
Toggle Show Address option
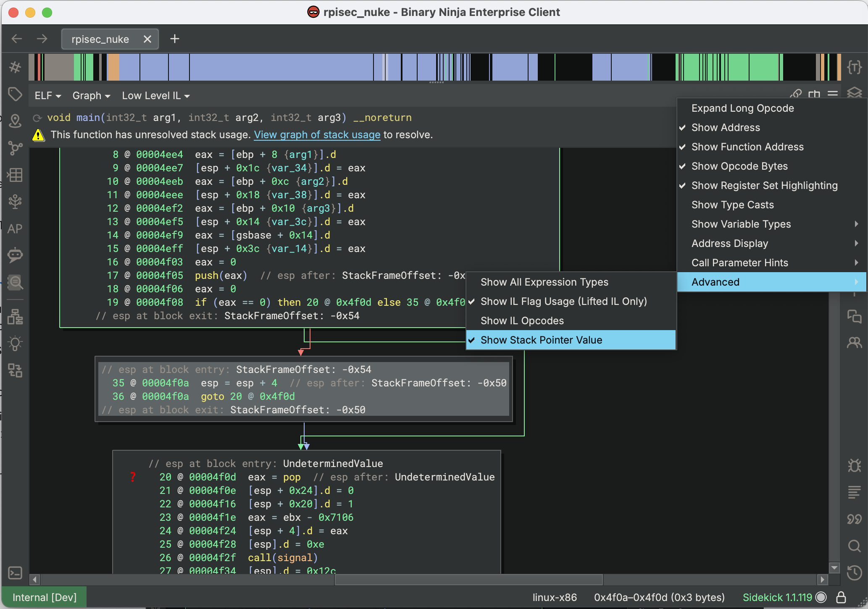(x=771, y=128)
